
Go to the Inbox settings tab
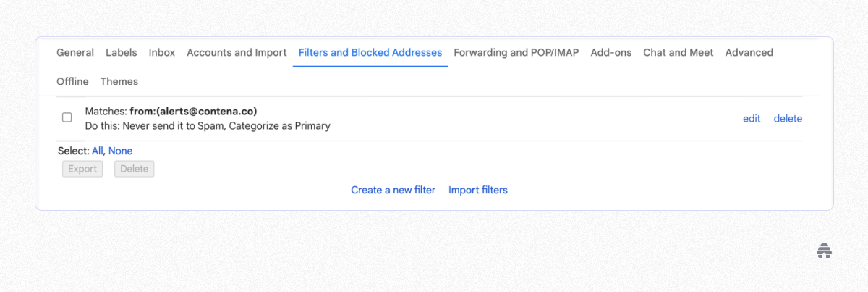(x=162, y=52)
